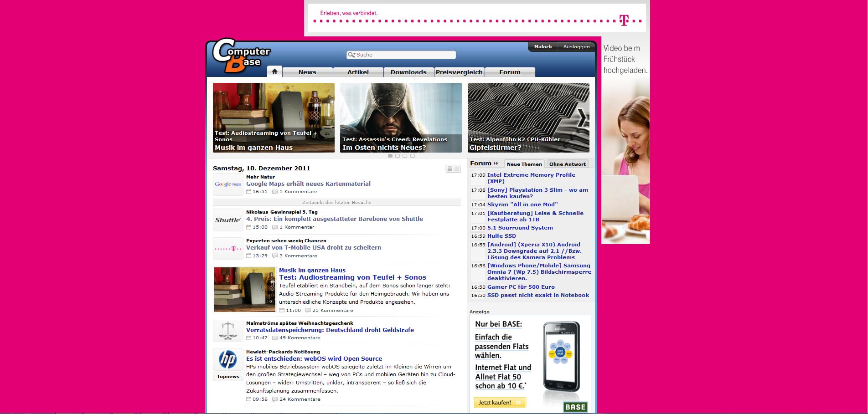
Task: Click comment icon on Google Maps news
Action: [x=275, y=192]
